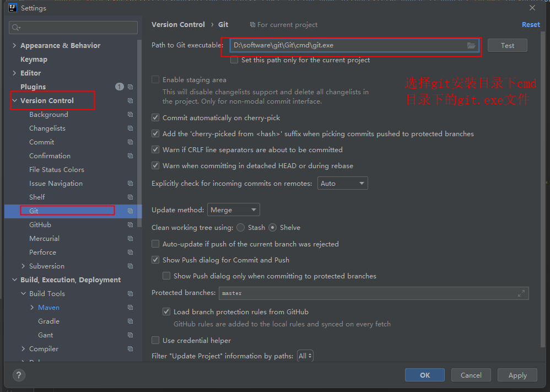The width and height of the screenshot is (550, 392).
Task: Enable 'Set this path only for the current project'
Action: point(234,60)
